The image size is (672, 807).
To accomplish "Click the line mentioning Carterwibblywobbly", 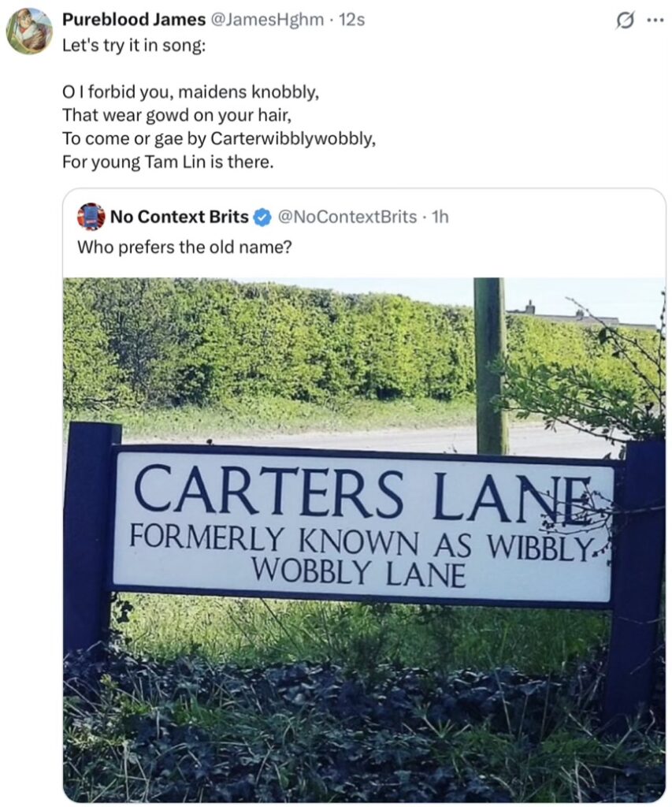I will 218,139.
